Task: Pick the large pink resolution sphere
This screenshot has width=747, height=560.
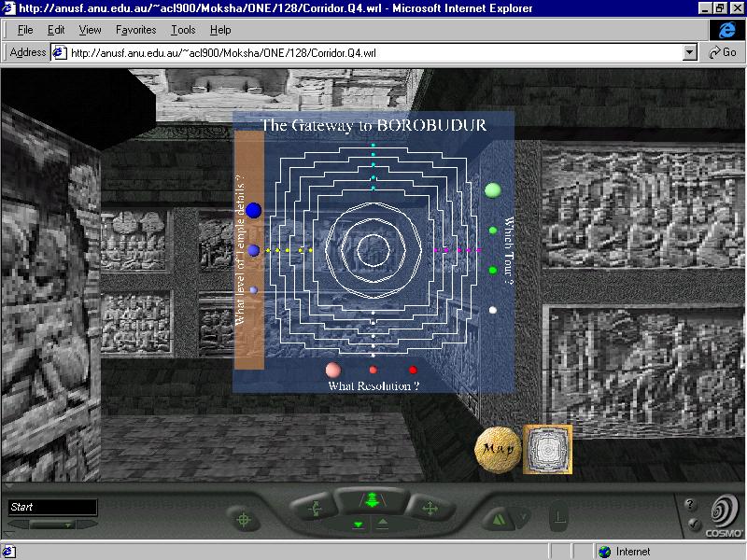Action: coord(333,371)
